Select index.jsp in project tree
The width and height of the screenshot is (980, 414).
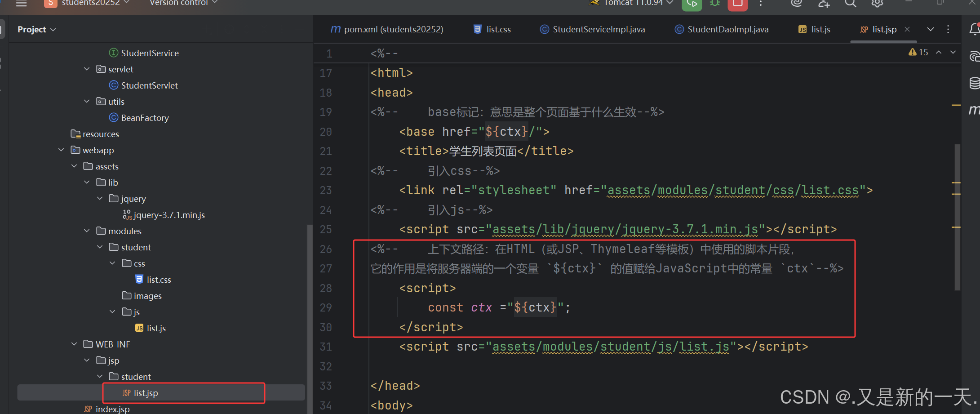106,409
